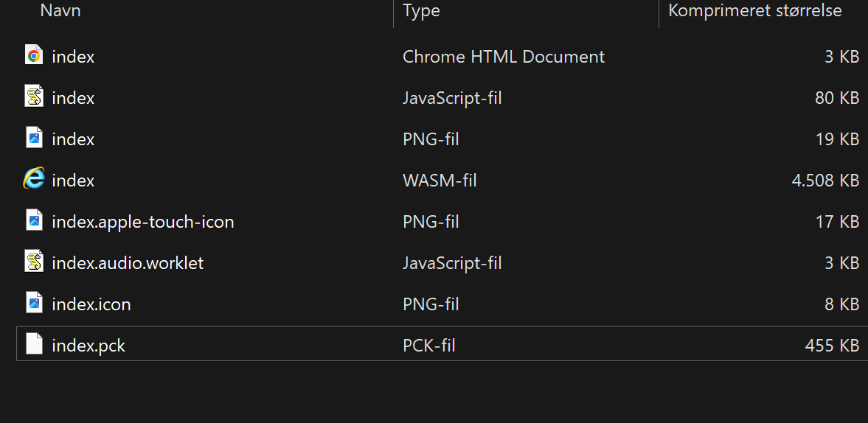
Task: Click the image icon beside index.apple-touch-icon
Action: click(34, 220)
